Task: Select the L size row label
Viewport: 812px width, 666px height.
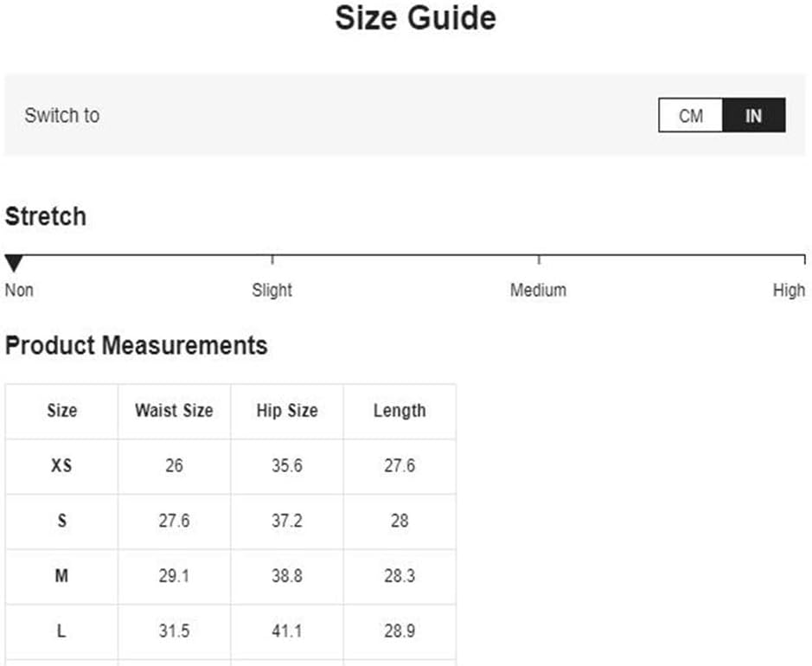Action: tap(61, 631)
